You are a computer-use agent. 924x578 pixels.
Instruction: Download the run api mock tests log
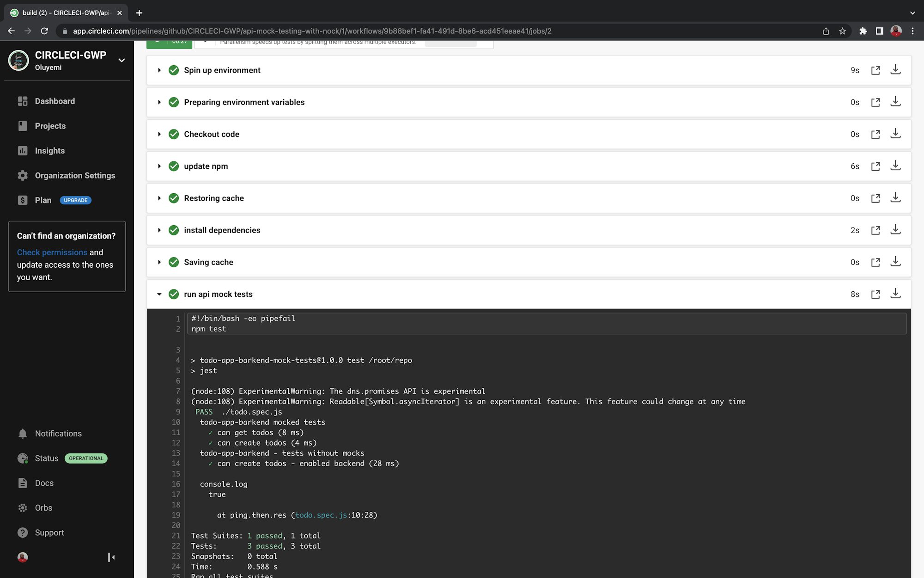(895, 294)
